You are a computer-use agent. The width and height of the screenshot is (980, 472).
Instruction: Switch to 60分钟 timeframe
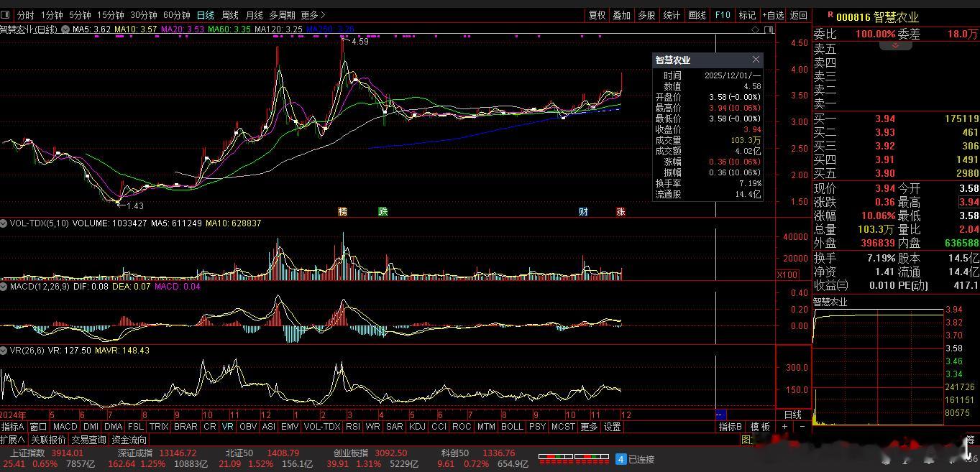pos(176,15)
